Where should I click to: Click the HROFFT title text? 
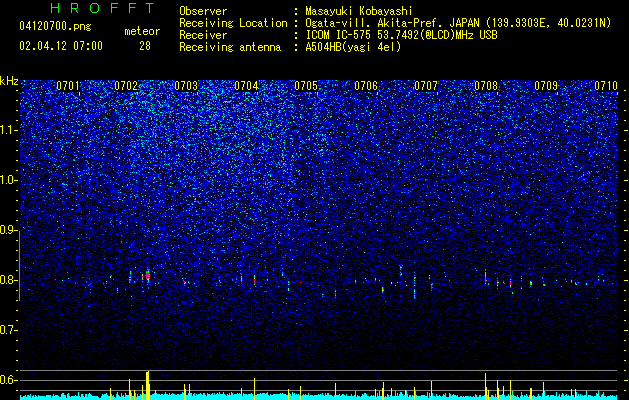click(103, 8)
